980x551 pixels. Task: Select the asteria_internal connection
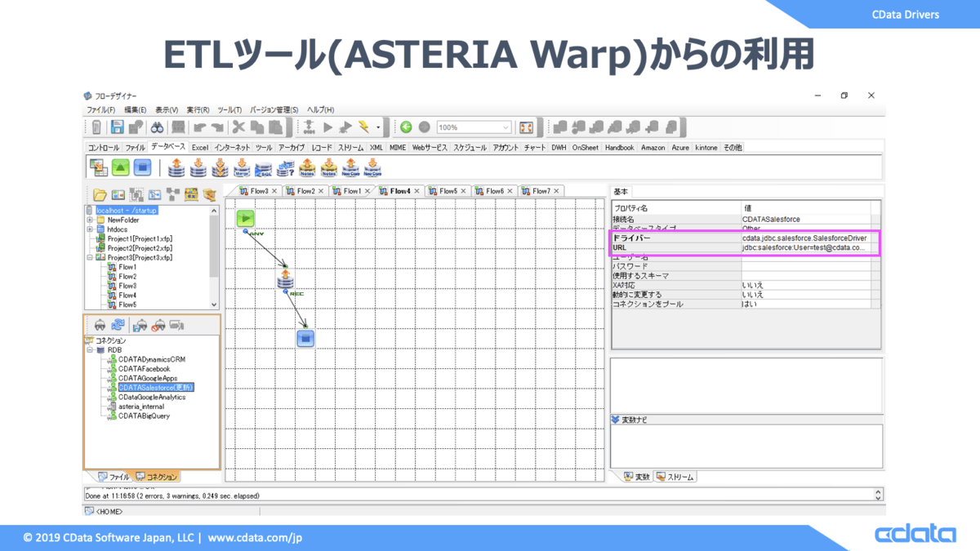tap(140, 407)
